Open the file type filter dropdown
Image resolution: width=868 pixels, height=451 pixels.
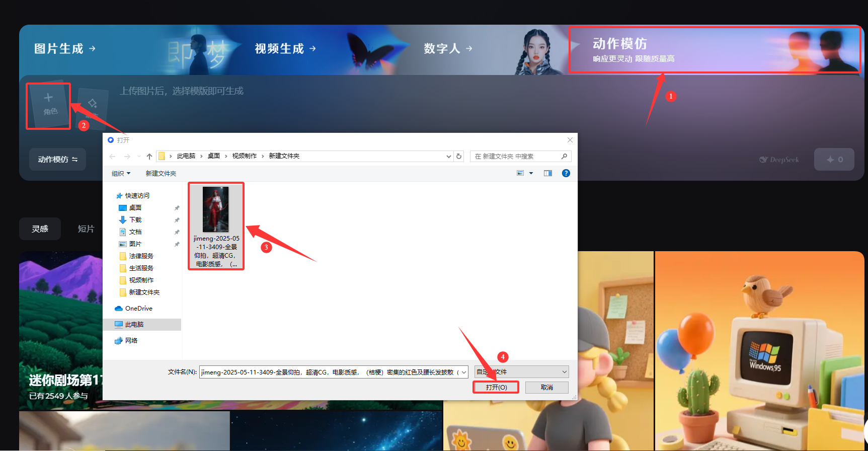pyautogui.click(x=522, y=372)
